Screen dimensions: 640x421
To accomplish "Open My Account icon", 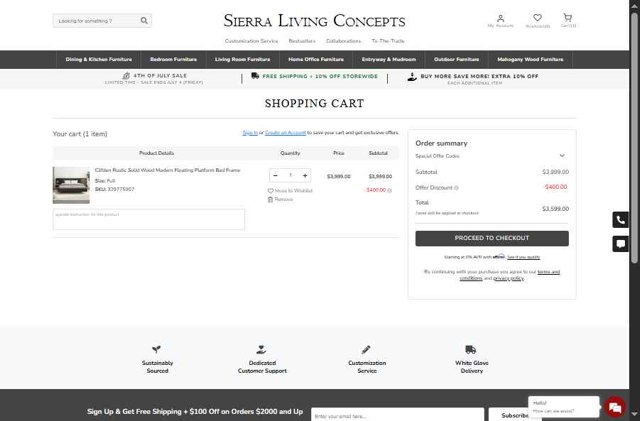I will click(x=500, y=18).
